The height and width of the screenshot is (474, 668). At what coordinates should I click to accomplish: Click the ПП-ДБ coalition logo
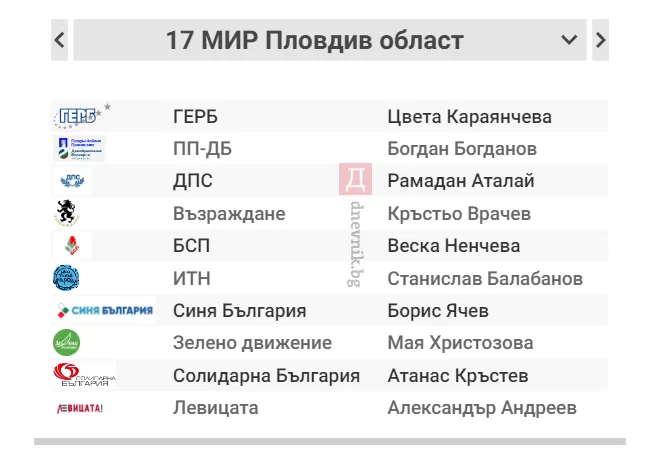click(x=79, y=149)
